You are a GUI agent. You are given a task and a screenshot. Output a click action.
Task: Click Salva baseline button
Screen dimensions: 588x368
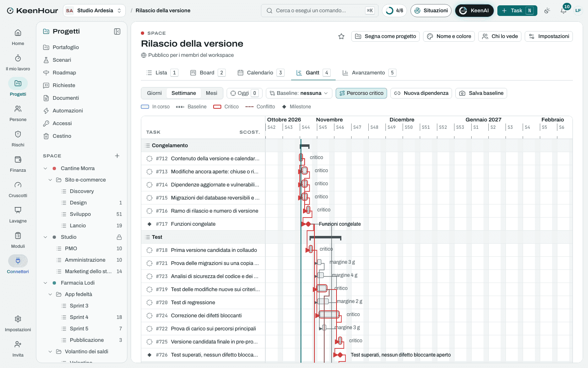(x=481, y=93)
